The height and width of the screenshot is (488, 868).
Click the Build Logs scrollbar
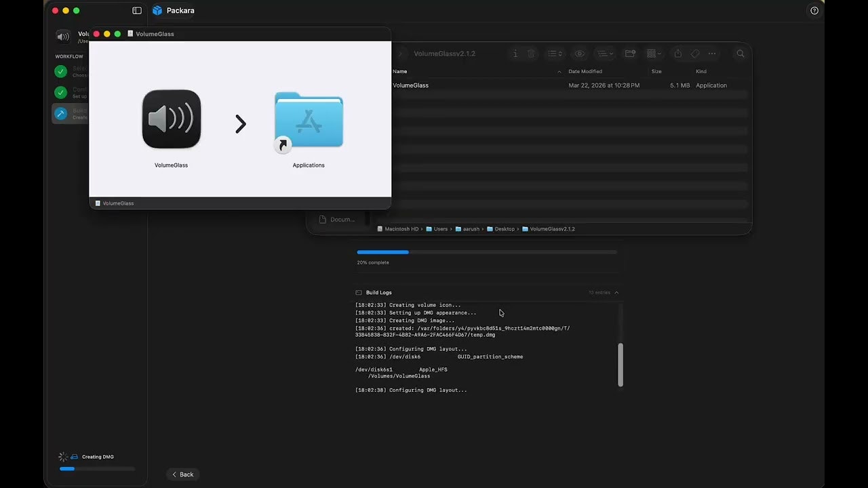[620, 365]
